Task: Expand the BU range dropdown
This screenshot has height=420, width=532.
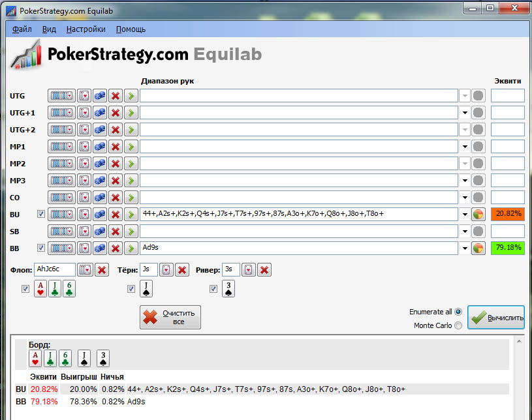Action: (465, 215)
